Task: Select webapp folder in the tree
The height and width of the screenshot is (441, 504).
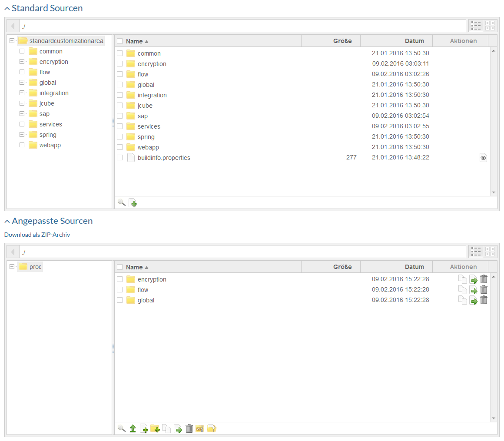Action: (x=50, y=145)
